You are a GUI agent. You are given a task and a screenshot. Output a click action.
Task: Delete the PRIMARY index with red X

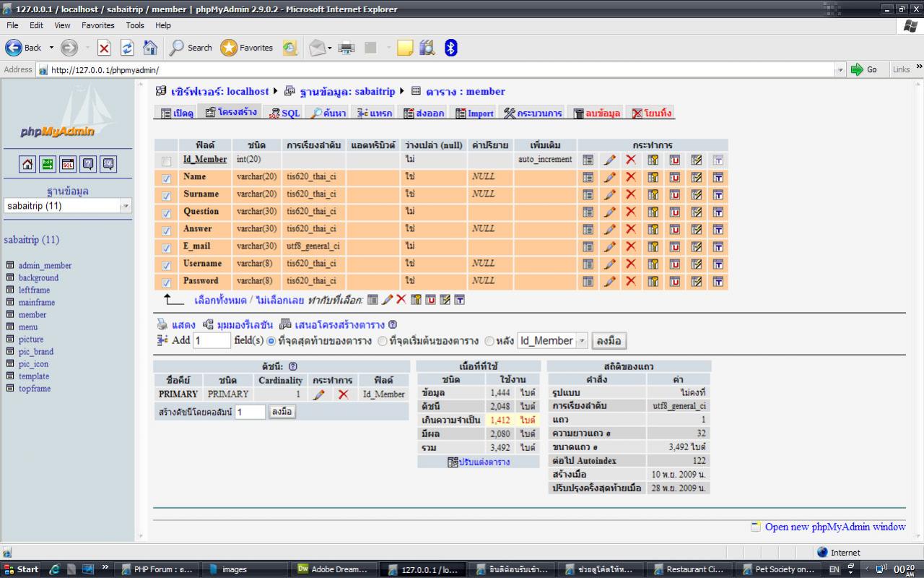[x=343, y=394]
